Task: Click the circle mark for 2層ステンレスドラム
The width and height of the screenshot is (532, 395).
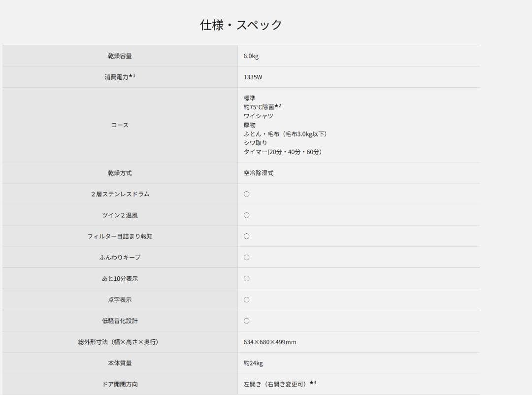Action: click(246, 194)
